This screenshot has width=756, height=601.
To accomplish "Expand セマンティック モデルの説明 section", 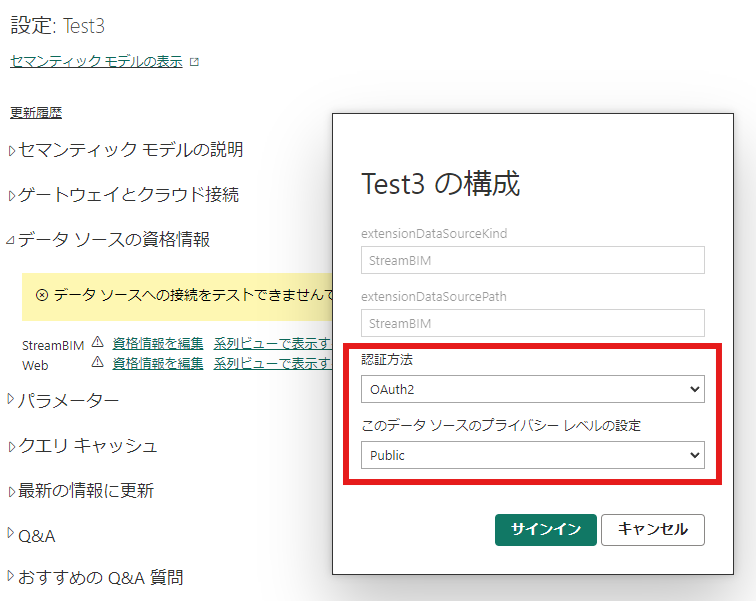I will coord(126,150).
